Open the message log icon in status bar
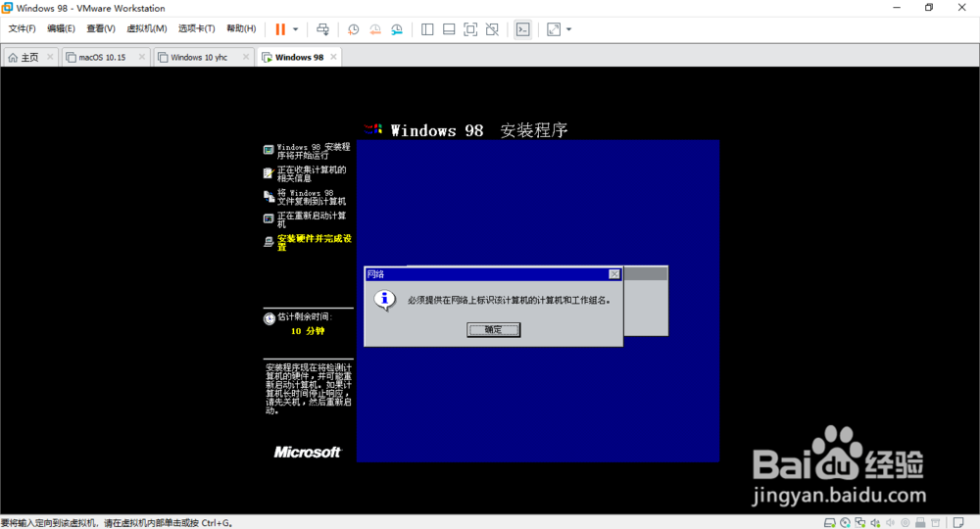 point(958,523)
